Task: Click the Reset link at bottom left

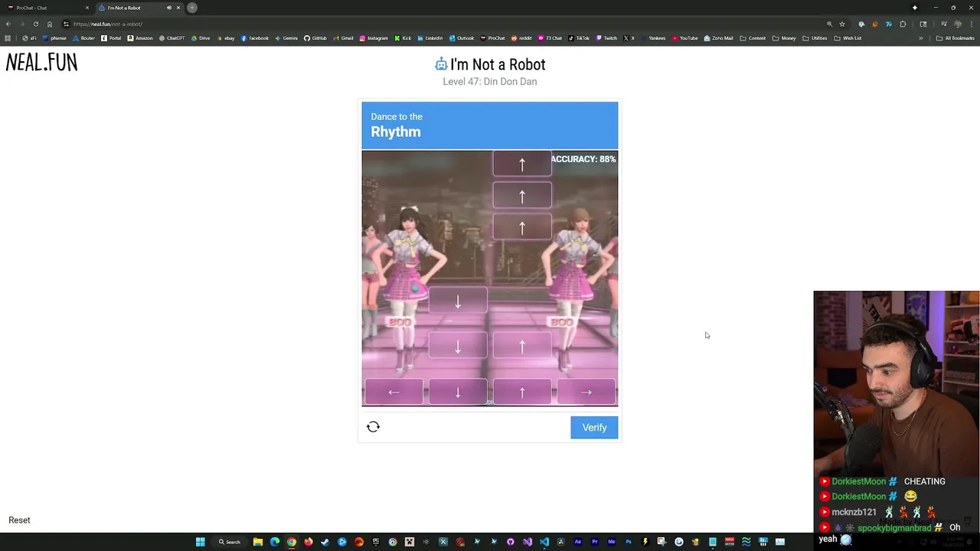Action: tap(19, 520)
